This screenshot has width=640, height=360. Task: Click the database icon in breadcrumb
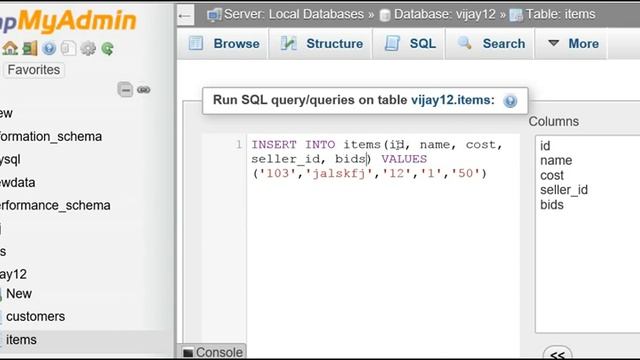coord(385,16)
